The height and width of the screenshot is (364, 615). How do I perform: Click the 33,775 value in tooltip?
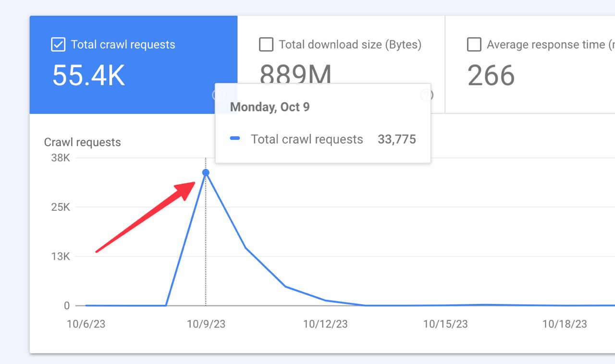[x=397, y=139]
